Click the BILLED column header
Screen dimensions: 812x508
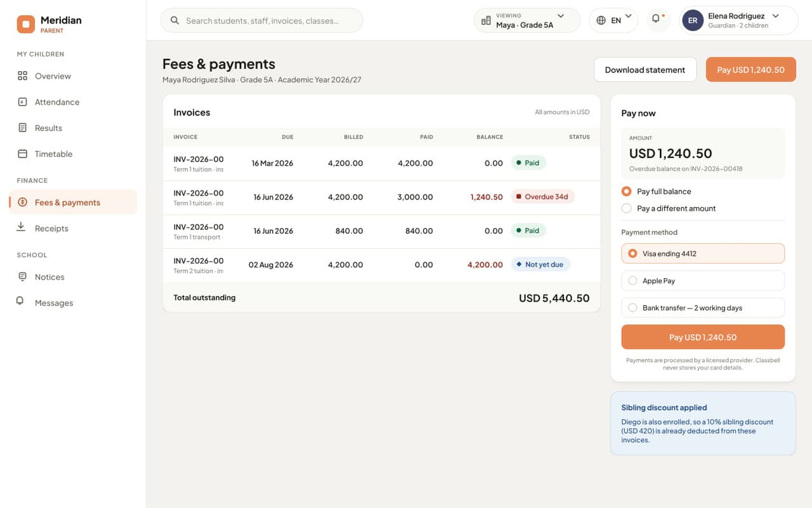point(353,137)
